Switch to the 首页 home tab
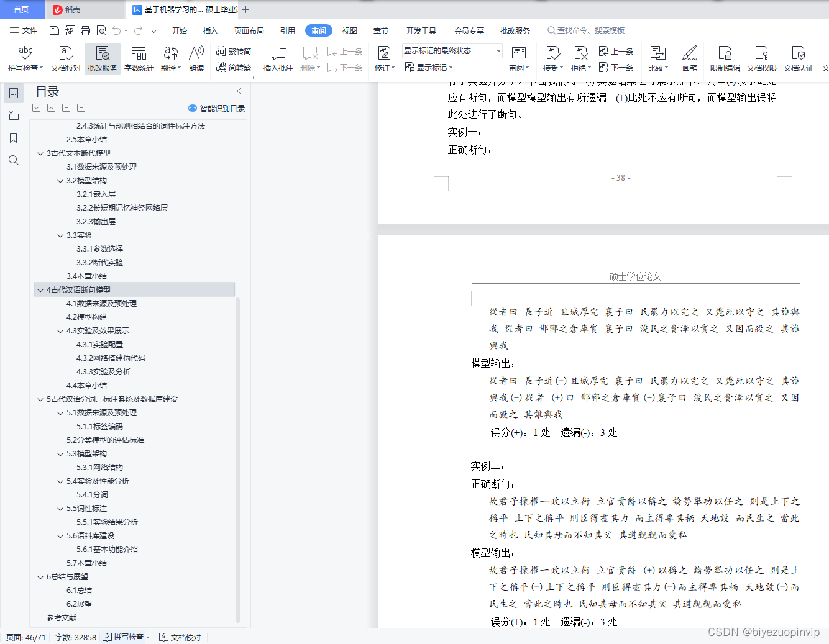 point(22,9)
